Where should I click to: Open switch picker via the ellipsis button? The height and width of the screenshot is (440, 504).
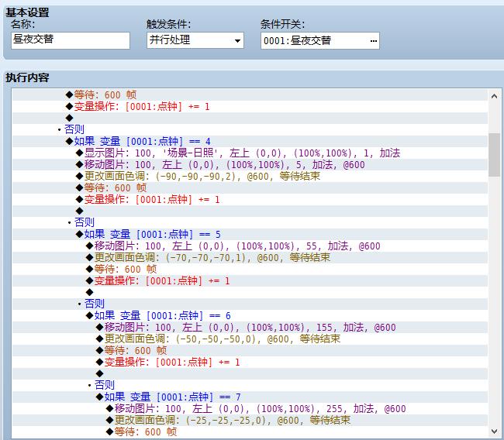[x=373, y=41]
